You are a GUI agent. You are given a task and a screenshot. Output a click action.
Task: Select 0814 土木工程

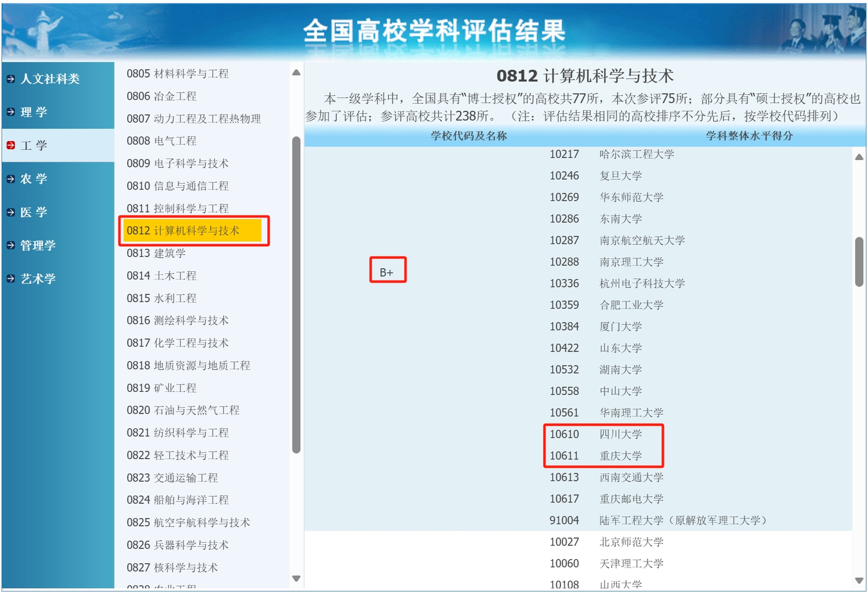[162, 276]
